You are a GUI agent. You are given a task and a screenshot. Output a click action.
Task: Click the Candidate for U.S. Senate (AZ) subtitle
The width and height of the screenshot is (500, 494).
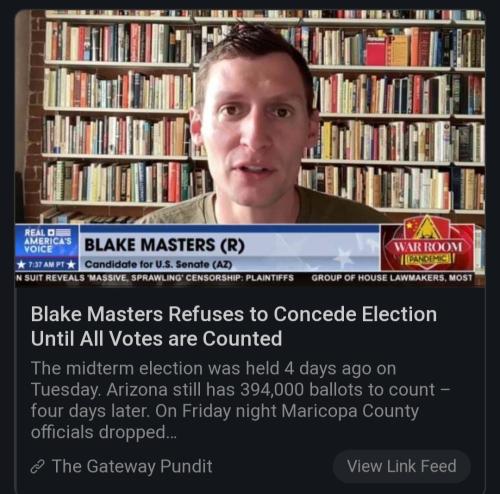(x=158, y=264)
